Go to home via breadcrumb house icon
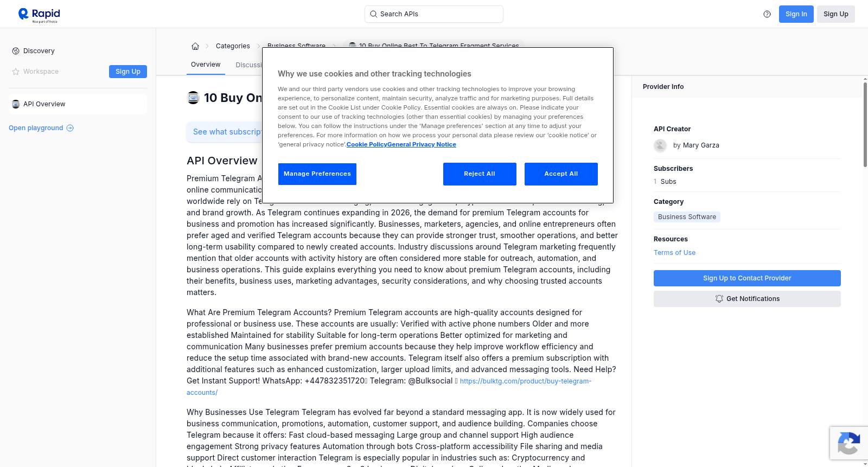This screenshot has width=868, height=467. 195,46
